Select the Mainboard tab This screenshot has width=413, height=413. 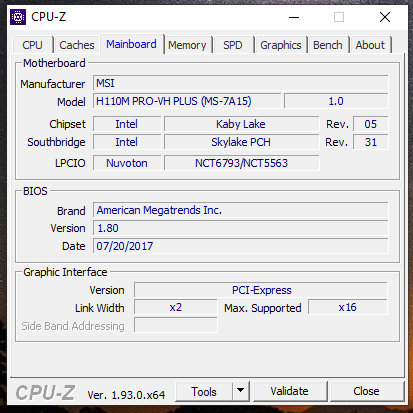[x=131, y=44]
